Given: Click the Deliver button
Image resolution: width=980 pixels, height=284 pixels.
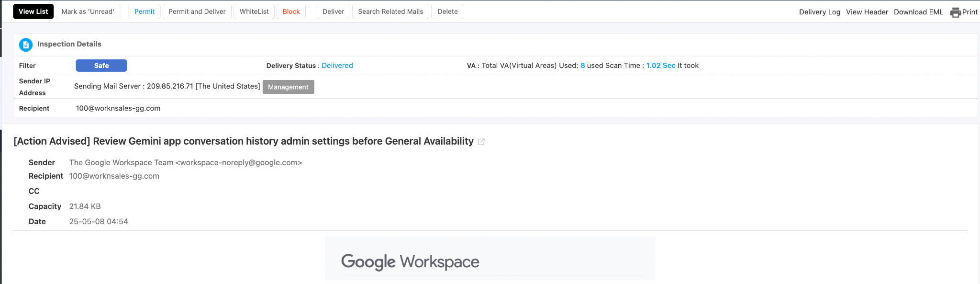Looking at the screenshot, I should 334,11.
